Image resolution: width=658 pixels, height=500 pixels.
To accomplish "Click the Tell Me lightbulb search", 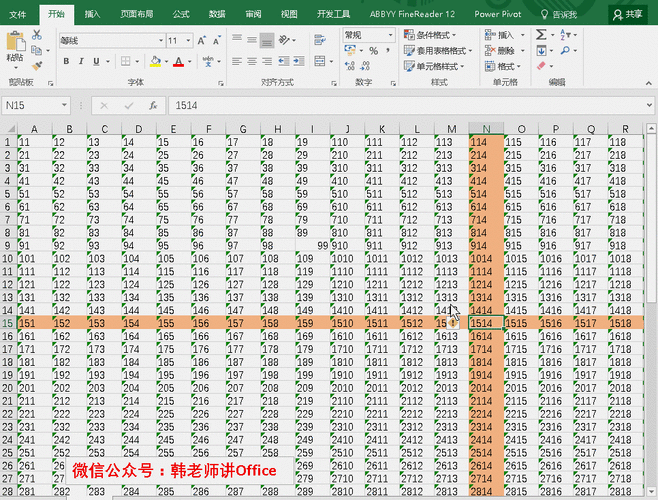I will click(559, 15).
